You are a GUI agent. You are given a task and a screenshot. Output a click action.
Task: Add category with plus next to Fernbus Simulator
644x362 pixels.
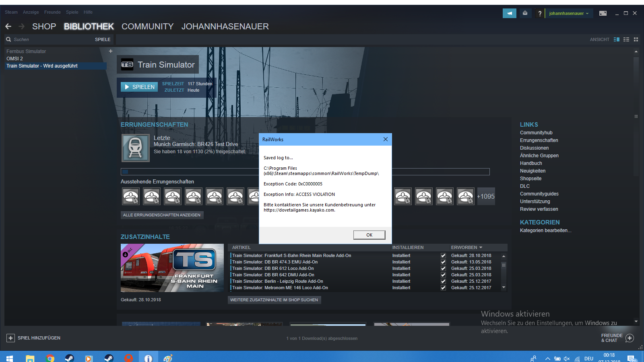pyautogui.click(x=111, y=51)
